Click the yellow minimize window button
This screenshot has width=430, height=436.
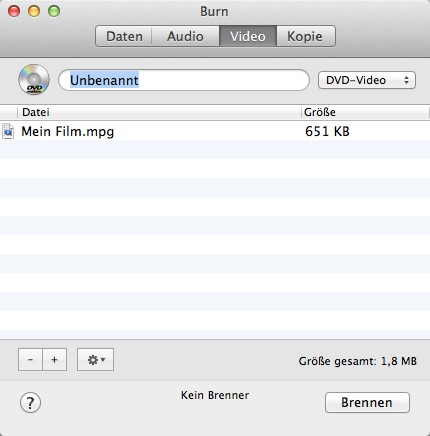34,11
